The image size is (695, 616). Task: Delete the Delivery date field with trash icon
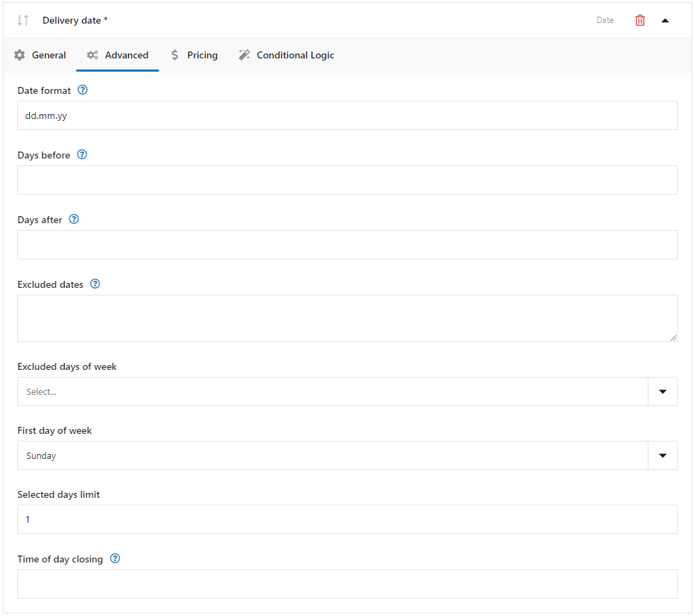639,20
